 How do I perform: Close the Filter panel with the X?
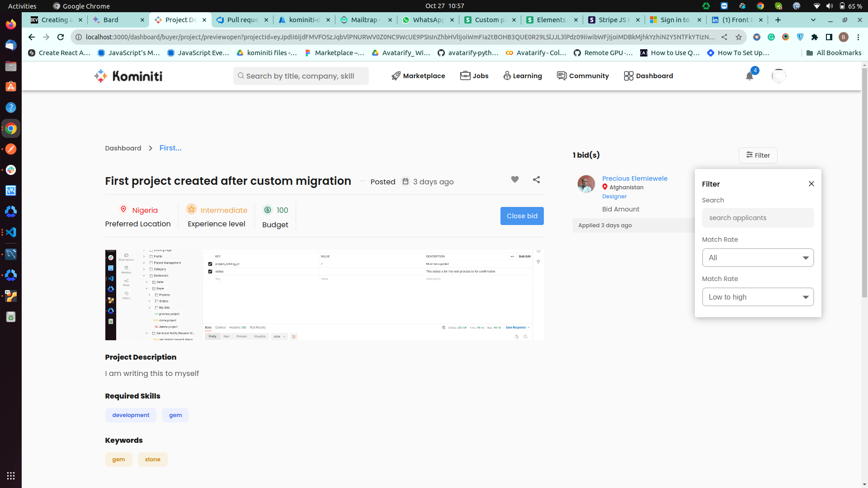pyautogui.click(x=811, y=183)
